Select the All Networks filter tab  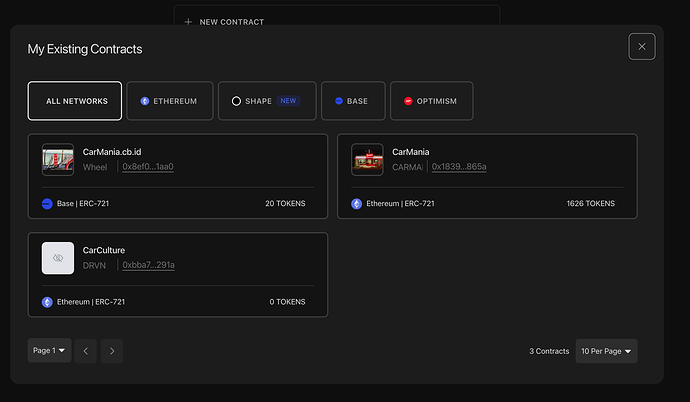[x=75, y=101]
